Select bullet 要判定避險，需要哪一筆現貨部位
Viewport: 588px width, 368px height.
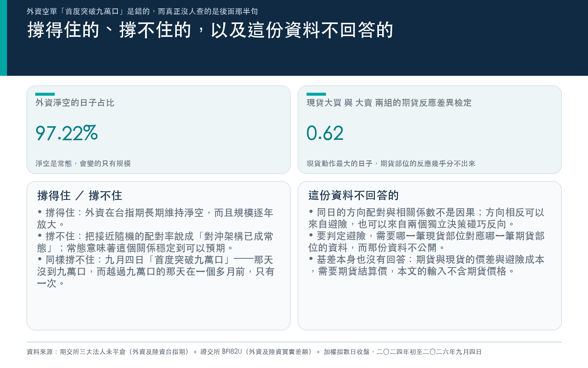[426, 242]
